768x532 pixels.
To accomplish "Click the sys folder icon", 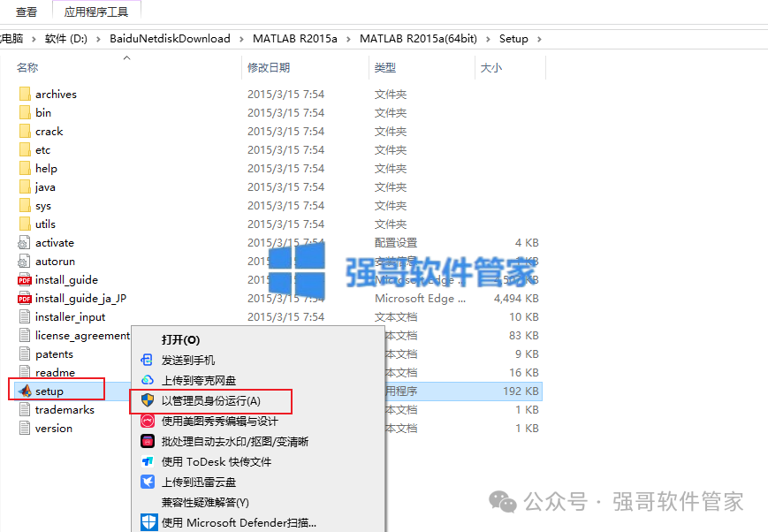I will 25,206.
